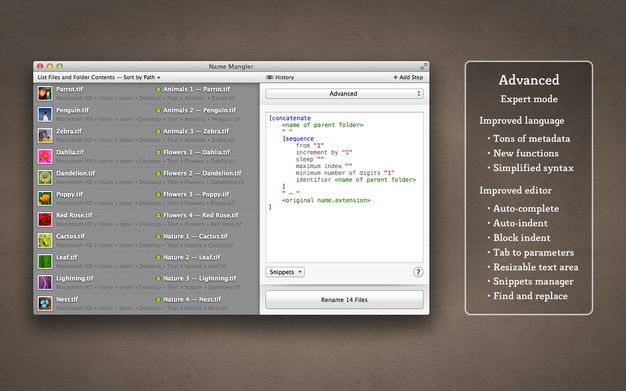Screen dimensions: 626x391
Task: Click green status dot beside Flowers 3 — Poppy.tif
Action: coord(158,195)
